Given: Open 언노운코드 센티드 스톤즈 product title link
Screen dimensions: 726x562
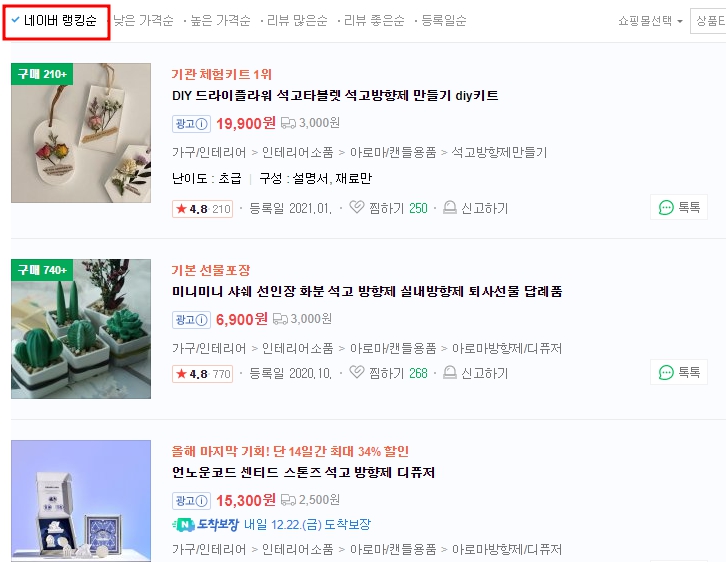Looking at the screenshot, I should point(303,473).
